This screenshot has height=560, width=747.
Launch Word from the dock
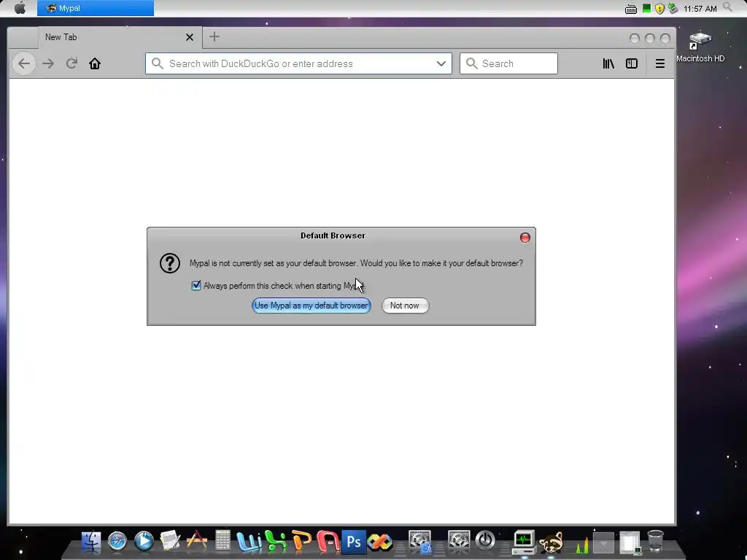tap(249, 542)
